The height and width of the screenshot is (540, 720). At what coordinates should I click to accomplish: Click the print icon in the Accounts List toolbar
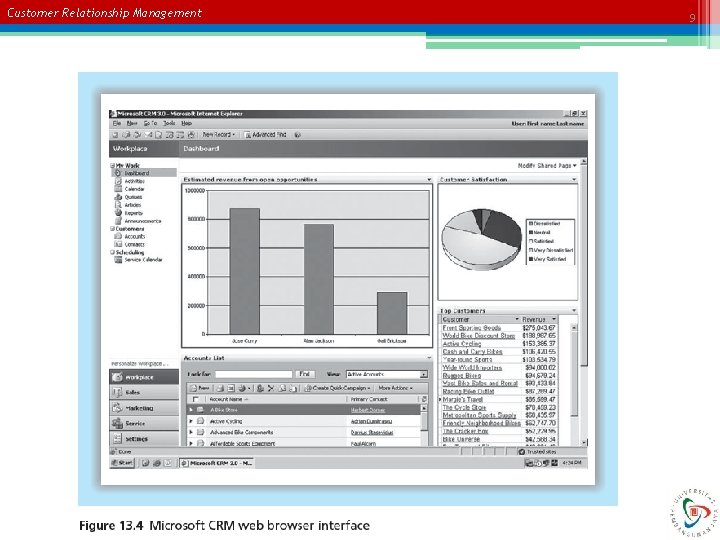coord(220,388)
